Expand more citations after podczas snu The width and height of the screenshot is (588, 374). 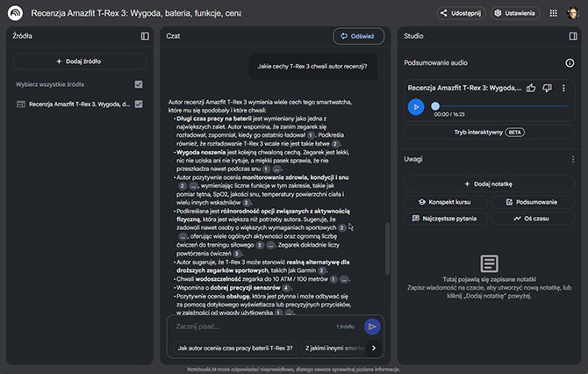276,169
